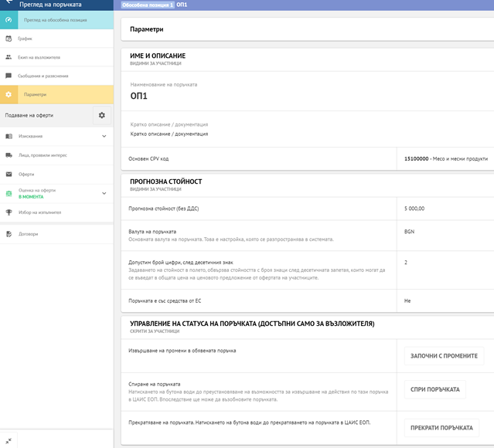Click the gauge icon for Преглед на обособена позиция

(x=9, y=20)
